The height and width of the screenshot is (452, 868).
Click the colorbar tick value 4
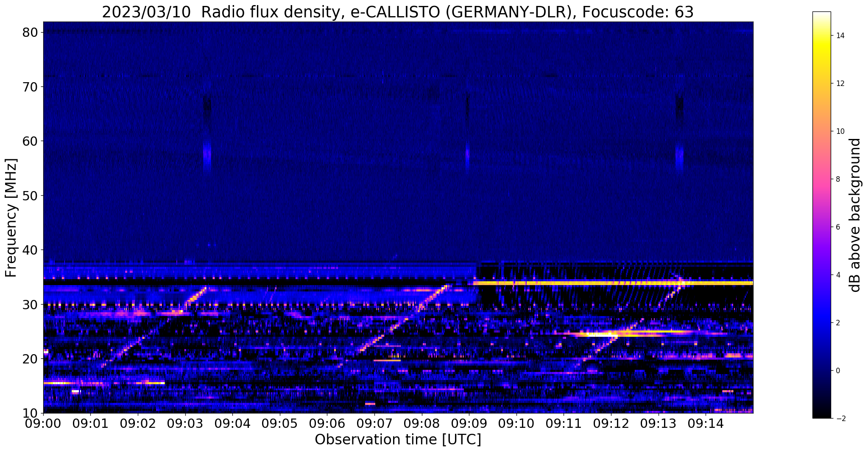837,275
